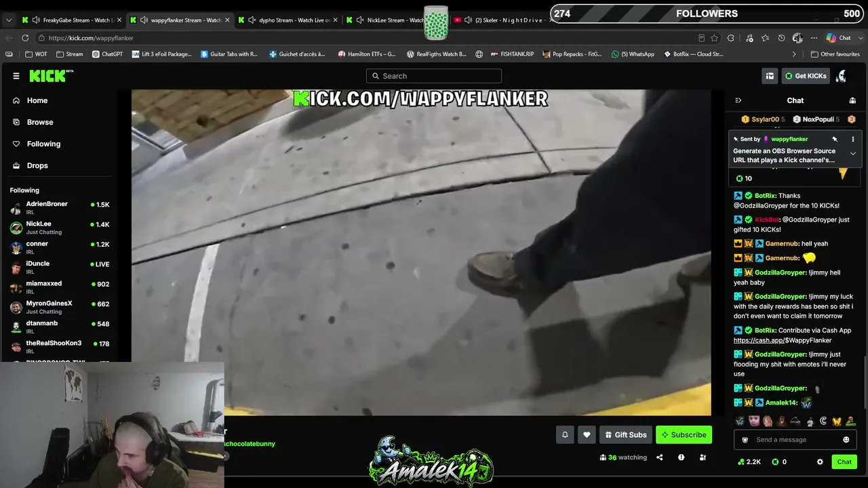Open the chat emote picker
Screen dimensions: 868x488
[x=846, y=440]
